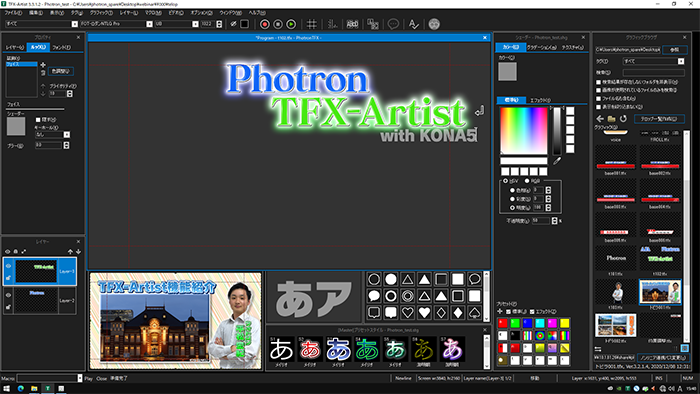The width and height of the screenshot is (700, 394).
Task: Enable the checkbox above the keyhole dropdown
Action: point(38,120)
